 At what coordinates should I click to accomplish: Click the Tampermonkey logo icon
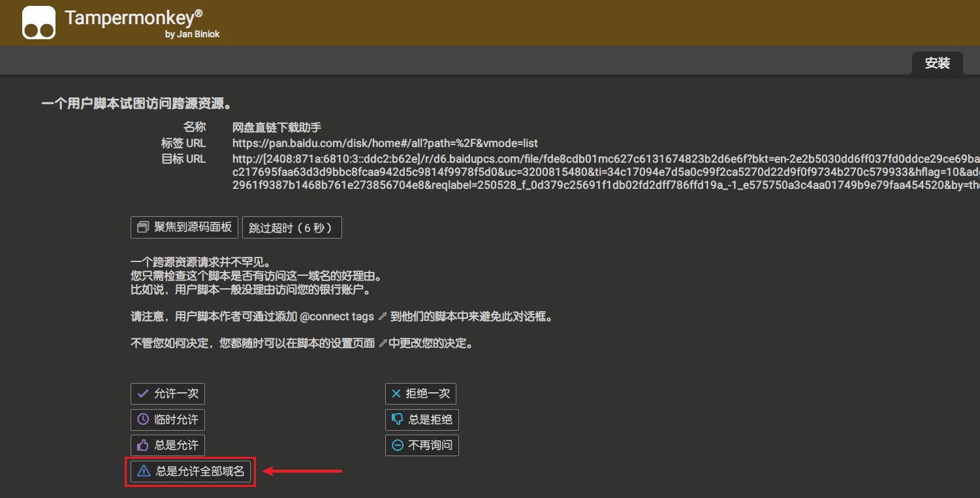coord(39,22)
